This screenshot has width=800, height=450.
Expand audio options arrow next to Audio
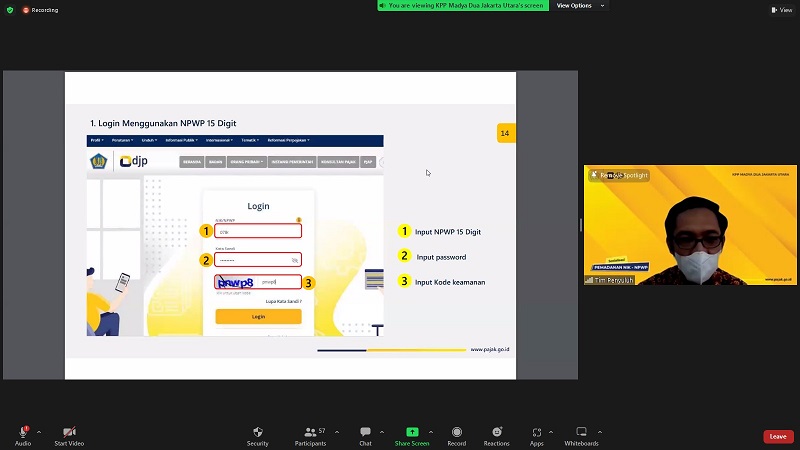pos(39,432)
